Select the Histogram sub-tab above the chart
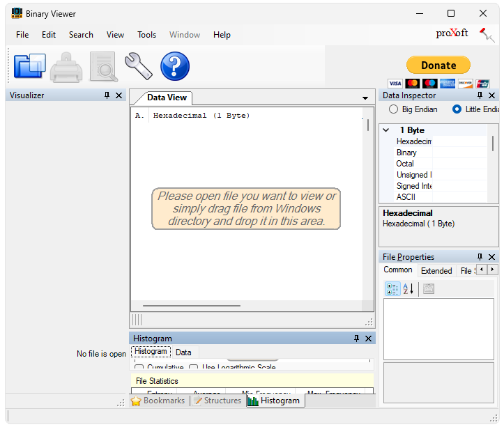Viewport: 504px width, 427px height. coord(151,352)
